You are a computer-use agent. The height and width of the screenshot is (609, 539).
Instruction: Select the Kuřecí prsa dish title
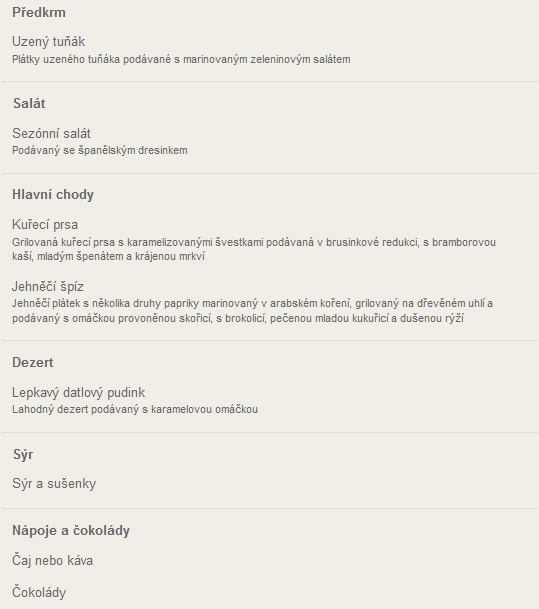pyautogui.click(x=45, y=224)
